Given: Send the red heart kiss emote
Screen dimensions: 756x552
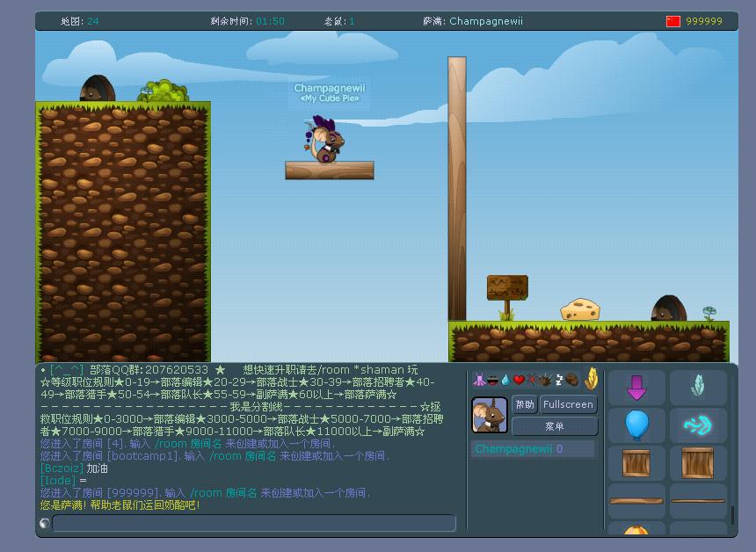Looking at the screenshot, I should pos(519,381).
